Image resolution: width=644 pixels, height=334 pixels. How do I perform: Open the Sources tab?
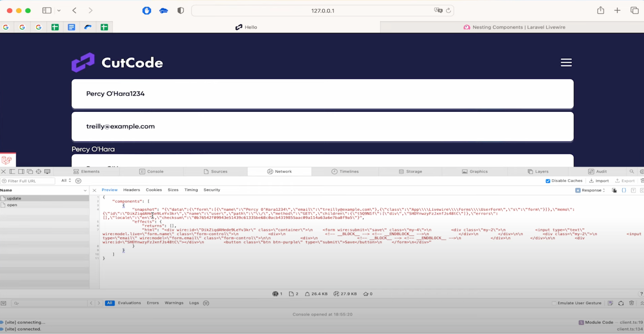pos(215,171)
